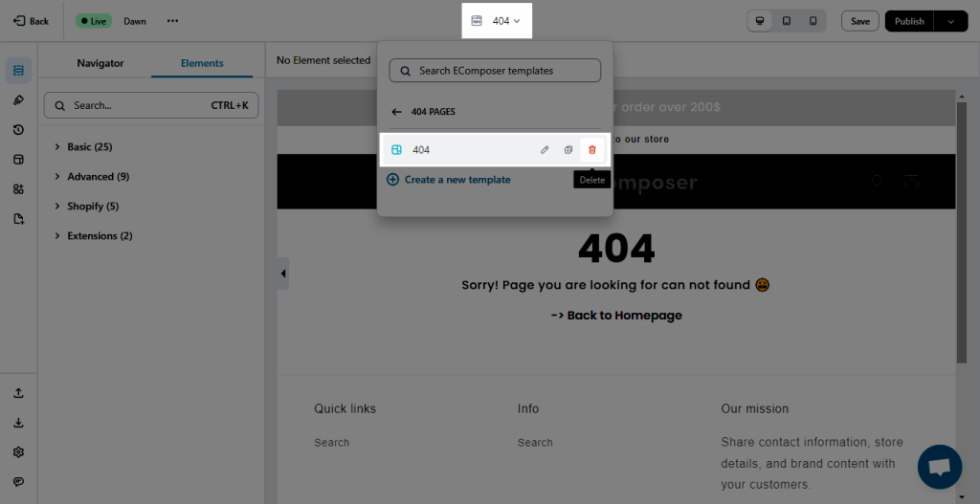The width and height of the screenshot is (980, 504).
Task: Click the Search EComposer templates field
Action: coord(495,71)
